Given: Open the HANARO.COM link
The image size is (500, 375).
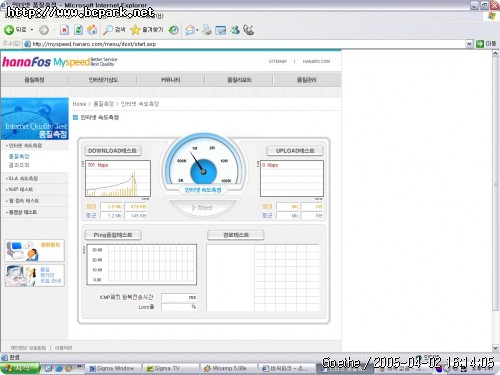Looking at the screenshot, I should pos(316,61).
